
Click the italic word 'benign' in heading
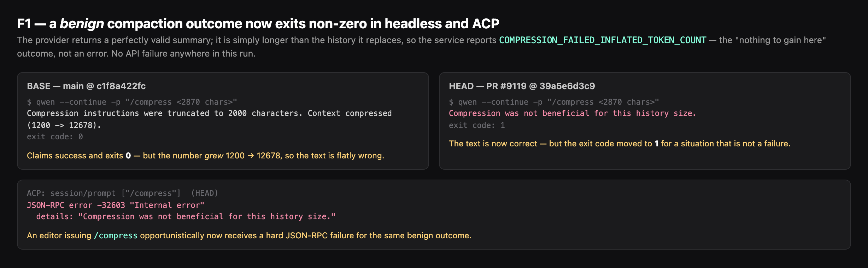point(82,24)
